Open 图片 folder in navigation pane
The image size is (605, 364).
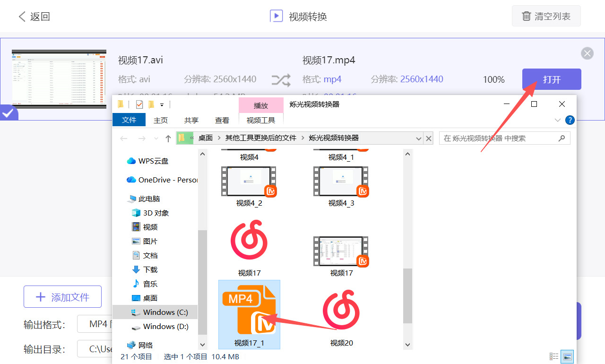pos(145,241)
